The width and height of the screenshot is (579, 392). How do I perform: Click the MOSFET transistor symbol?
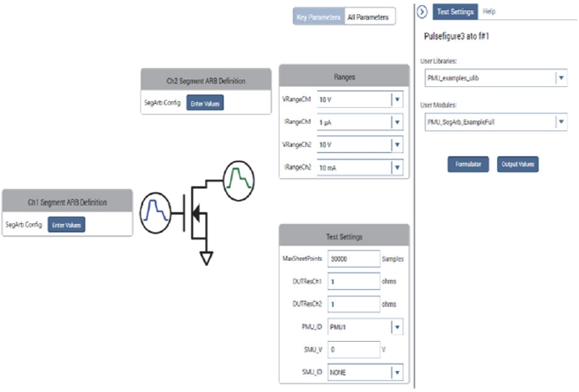coord(195,212)
